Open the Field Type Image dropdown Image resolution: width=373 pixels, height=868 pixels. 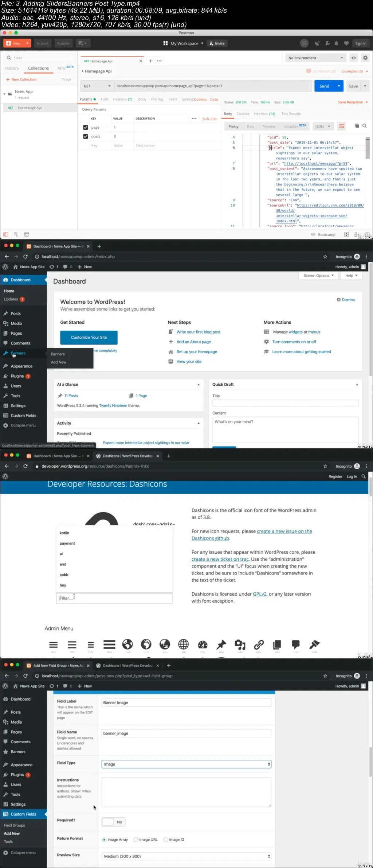coord(186,764)
